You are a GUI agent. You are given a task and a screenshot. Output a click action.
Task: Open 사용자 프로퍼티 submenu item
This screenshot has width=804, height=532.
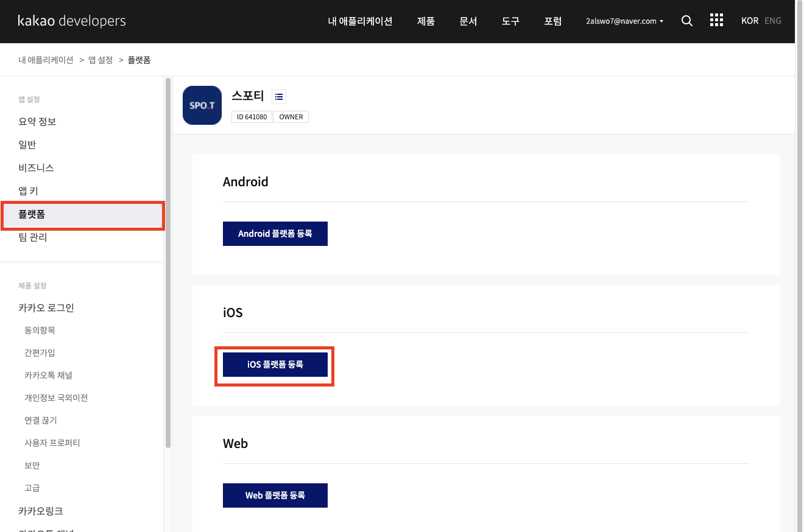(52, 443)
